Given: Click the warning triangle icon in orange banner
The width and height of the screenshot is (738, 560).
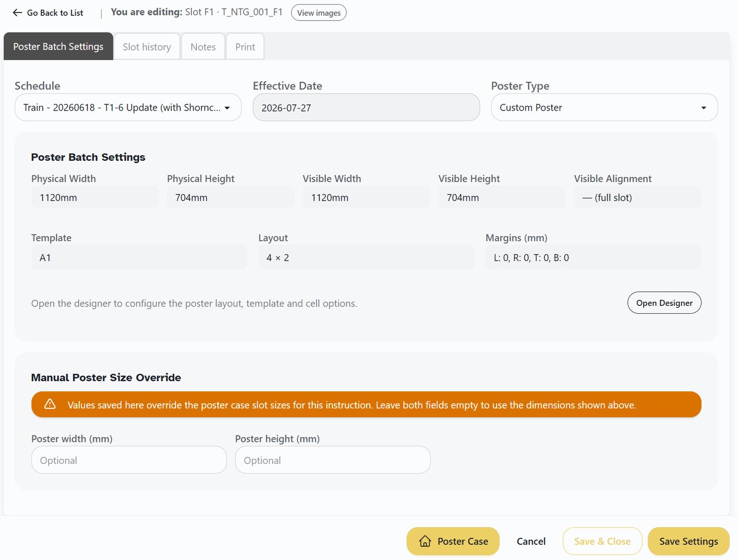Looking at the screenshot, I should pos(50,404).
